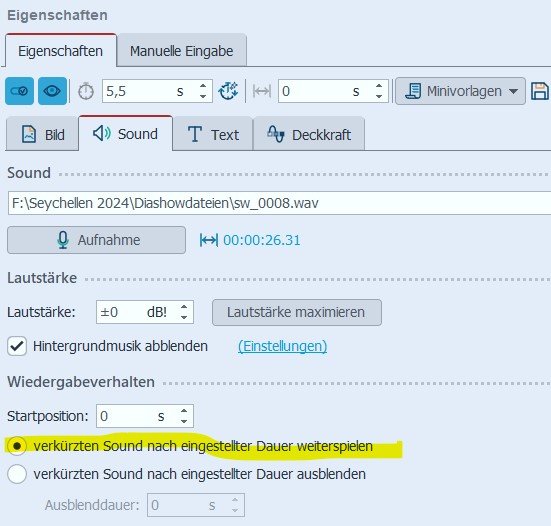Increase the Lautstärke dB value
Screen dimensions: 551x526
click(184, 306)
